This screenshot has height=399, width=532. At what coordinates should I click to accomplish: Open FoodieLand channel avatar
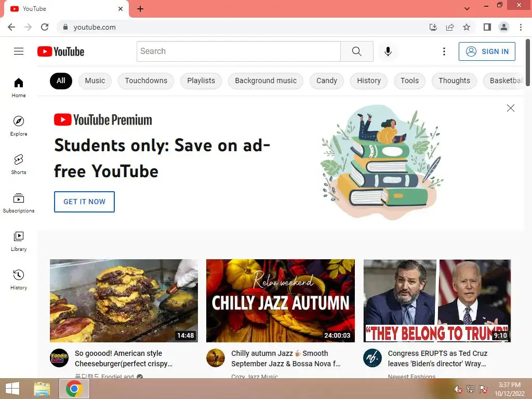(59, 358)
